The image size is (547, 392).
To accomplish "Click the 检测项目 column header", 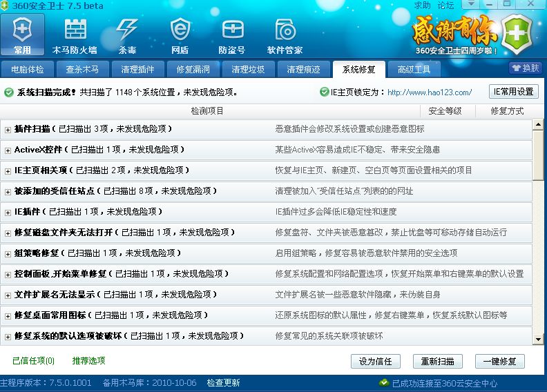I will pyautogui.click(x=207, y=111).
